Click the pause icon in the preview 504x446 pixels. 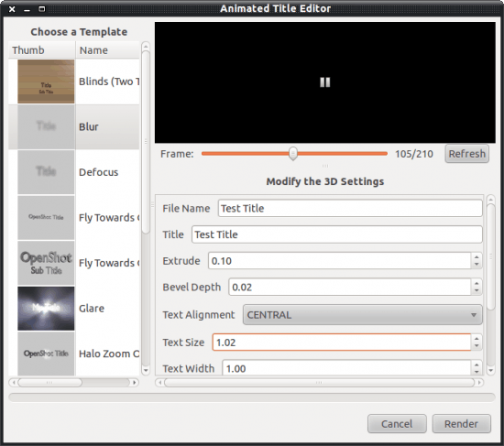pos(325,82)
